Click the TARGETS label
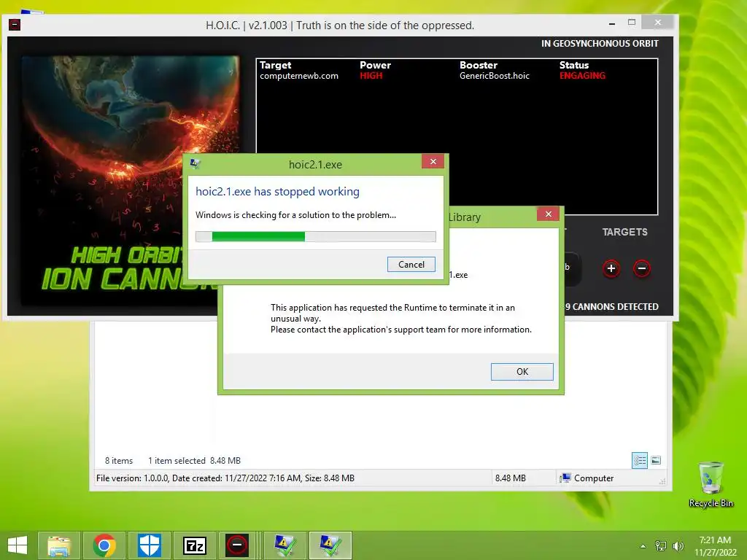Image resolution: width=747 pixels, height=560 pixels. (x=625, y=232)
